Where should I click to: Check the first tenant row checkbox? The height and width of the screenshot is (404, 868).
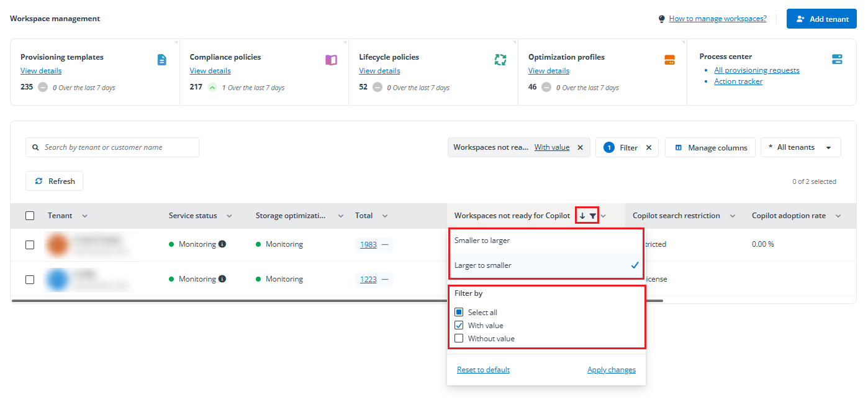30,244
